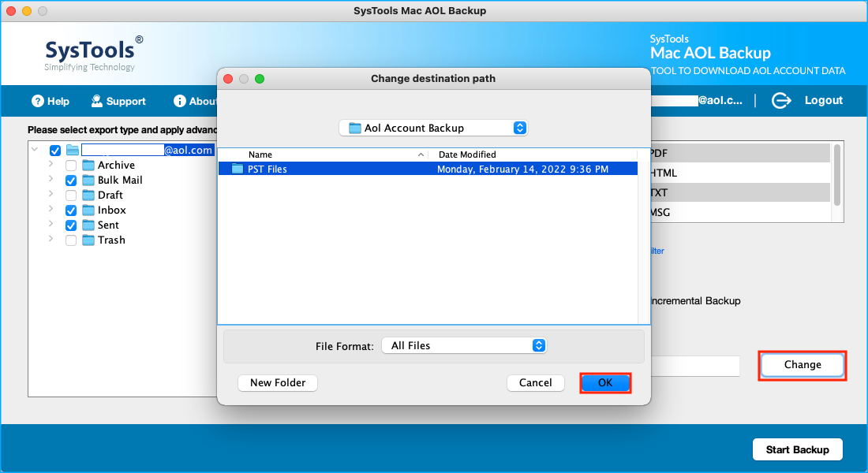Uncheck the Inbox checkbox
This screenshot has width=868, height=473.
coord(71,210)
